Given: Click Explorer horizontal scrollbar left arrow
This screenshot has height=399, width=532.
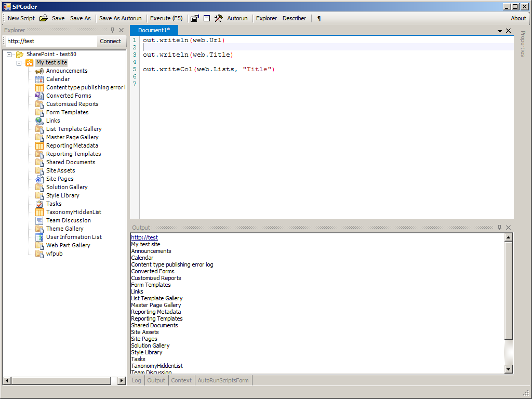Looking at the screenshot, I should [7, 381].
